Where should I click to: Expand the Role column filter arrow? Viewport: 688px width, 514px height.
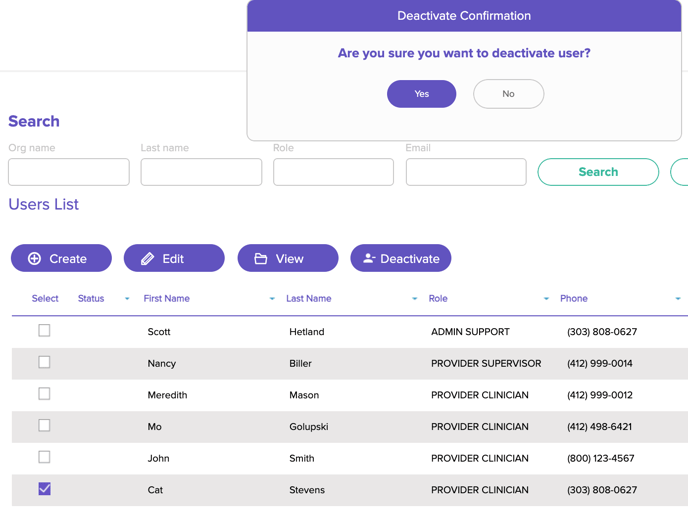point(546,299)
